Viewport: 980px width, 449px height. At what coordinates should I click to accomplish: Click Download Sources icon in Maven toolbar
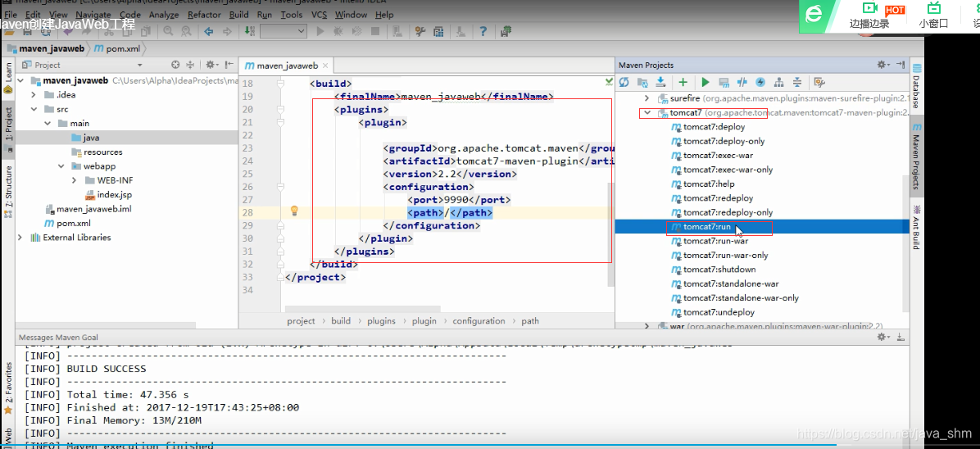point(660,82)
